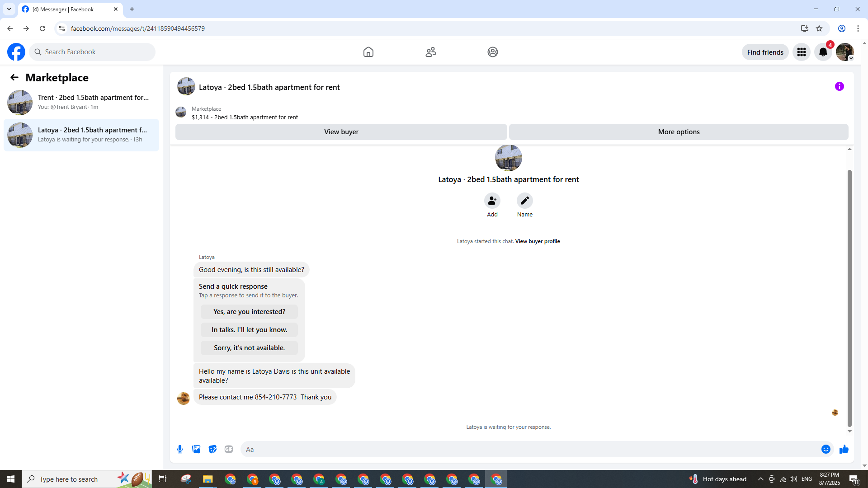Open the Latoya apartment conversation
The height and width of the screenshot is (488, 868).
pyautogui.click(x=81, y=135)
